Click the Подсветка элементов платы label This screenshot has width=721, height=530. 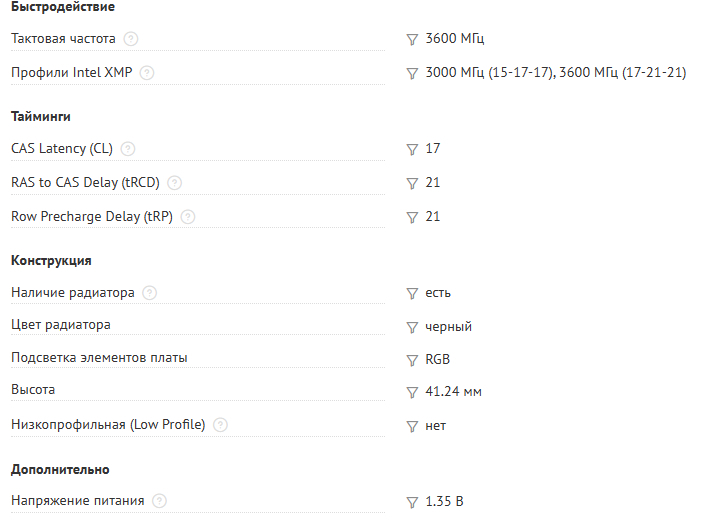[99, 358]
